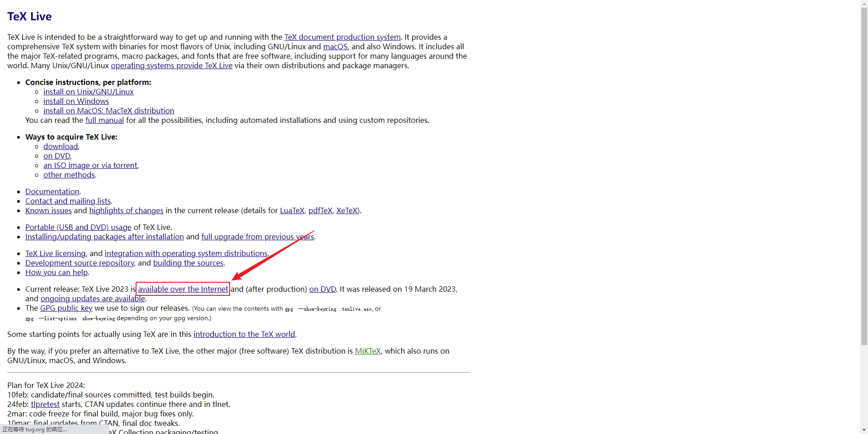Click the scrollbar up arrow
The image size is (868, 434).
864,4
